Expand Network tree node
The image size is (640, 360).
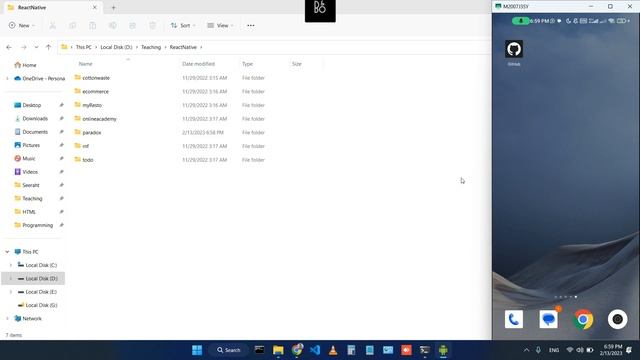(7, 319)
